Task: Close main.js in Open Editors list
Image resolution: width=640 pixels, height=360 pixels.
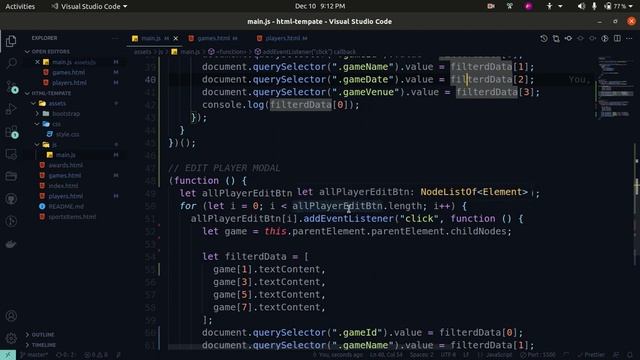Action: [37, 62]
